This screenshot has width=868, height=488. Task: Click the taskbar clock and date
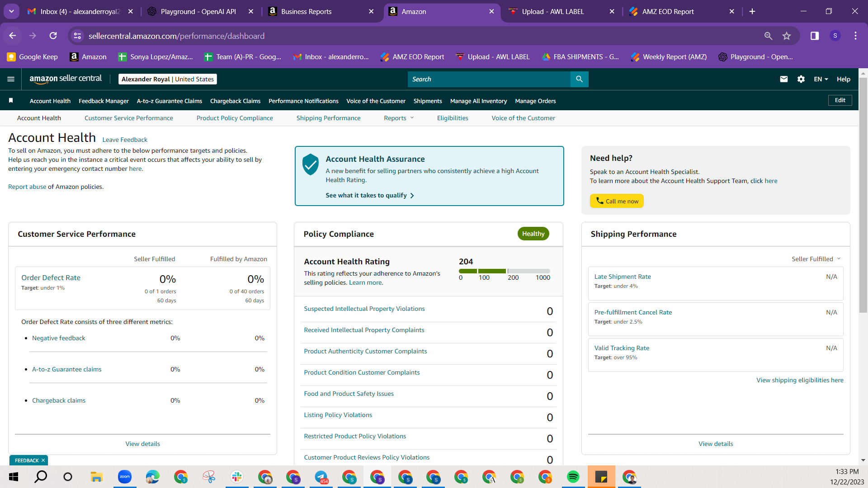pyautogui.click(x=847, y=477)
